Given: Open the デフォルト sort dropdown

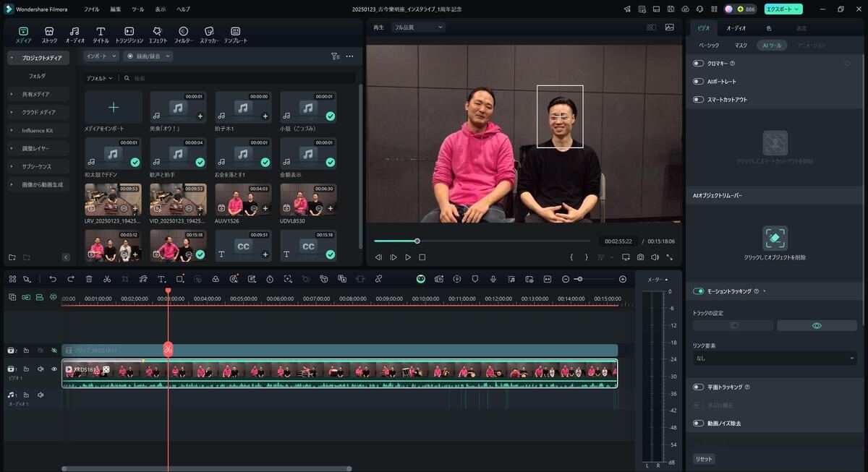Looking at the screenshot, I should pos(100,78).
